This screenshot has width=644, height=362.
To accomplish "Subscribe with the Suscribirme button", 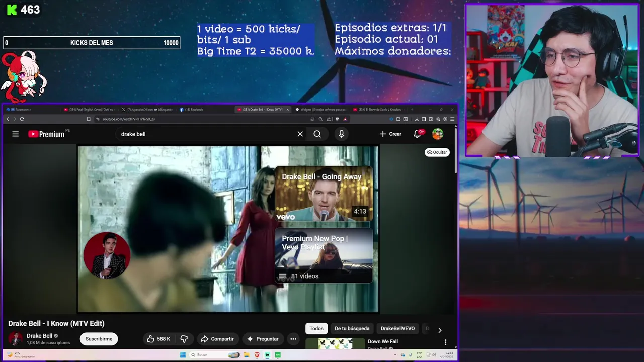I will (x=99, y=339).
